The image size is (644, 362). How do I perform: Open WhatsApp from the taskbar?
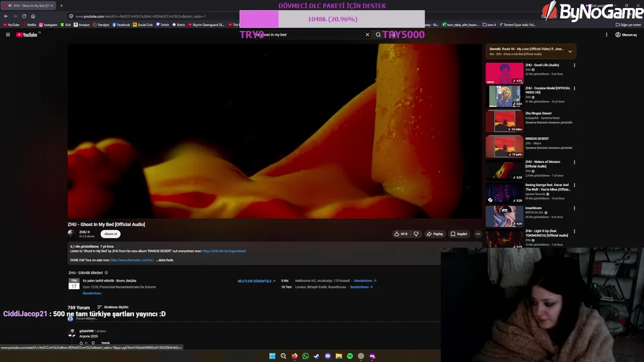click(305, 356)
